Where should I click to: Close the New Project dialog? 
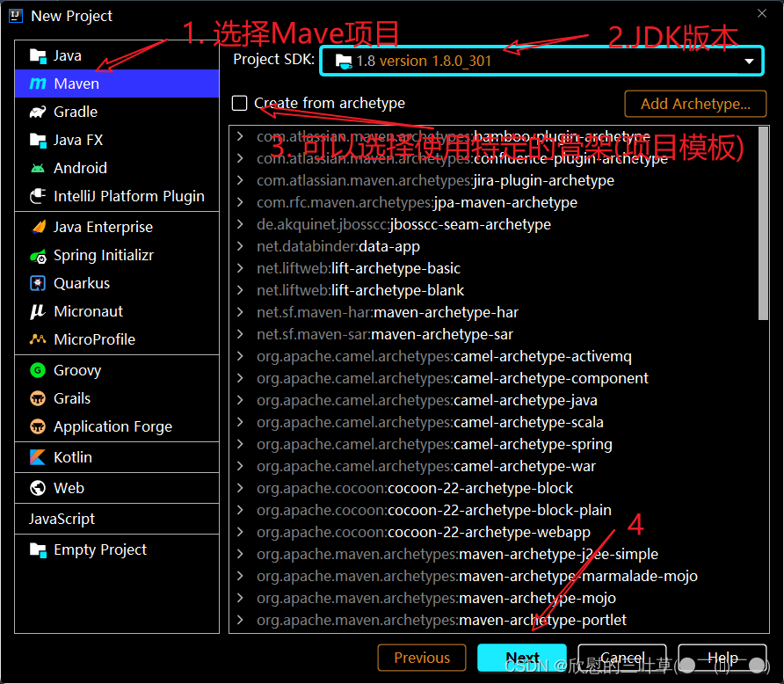762,13
